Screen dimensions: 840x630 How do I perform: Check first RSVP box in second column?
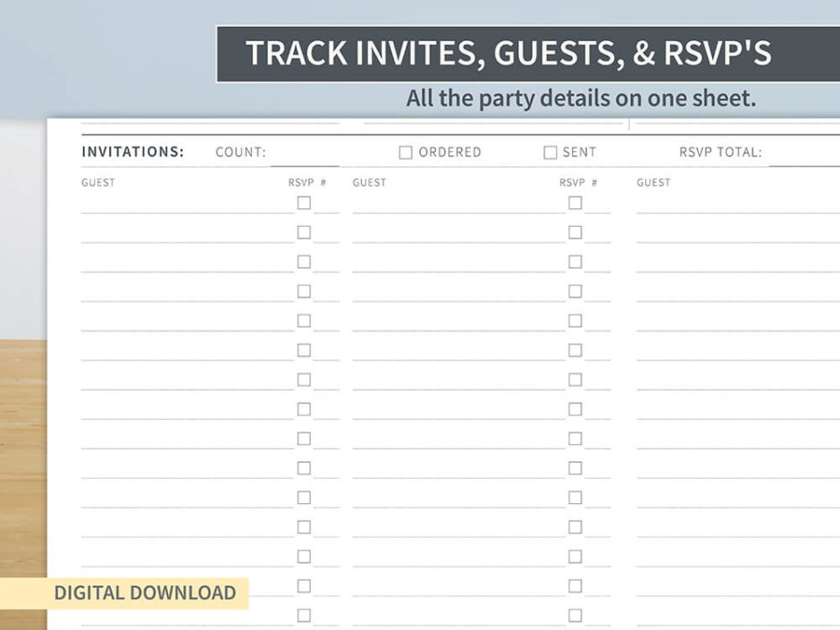click(x=575, y=203)
